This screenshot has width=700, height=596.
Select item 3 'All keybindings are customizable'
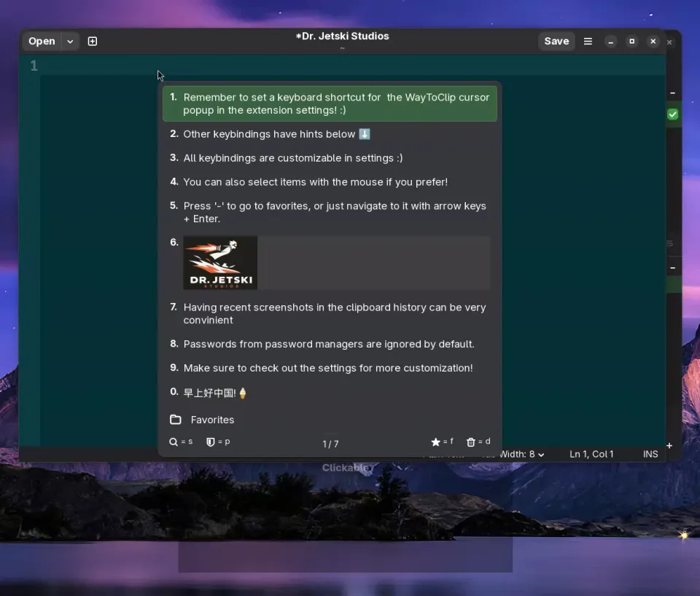330,158
